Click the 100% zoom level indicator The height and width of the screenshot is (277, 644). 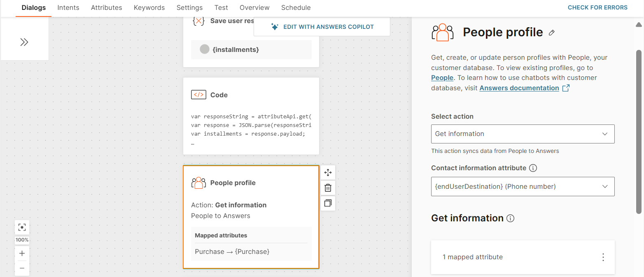(x=22, y=240)
